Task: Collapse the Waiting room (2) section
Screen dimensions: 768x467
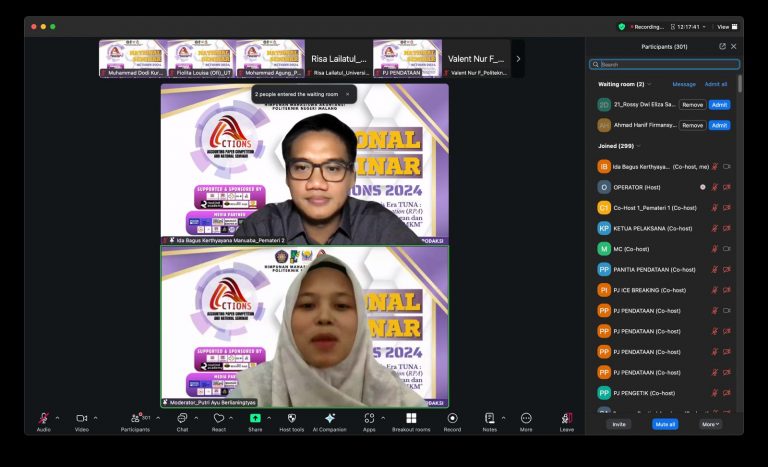Action: [x=649, y=84]
